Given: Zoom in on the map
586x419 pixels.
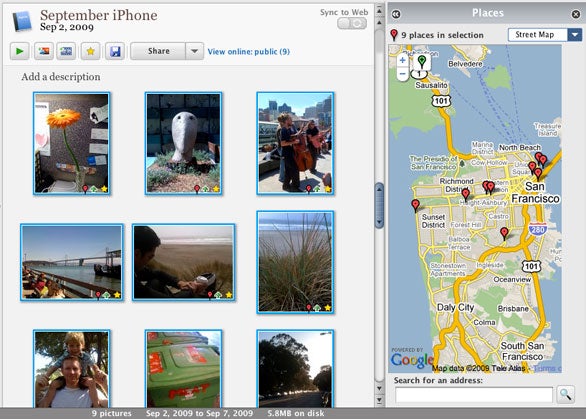Looking at the screenshot, I should coord(403,60).
